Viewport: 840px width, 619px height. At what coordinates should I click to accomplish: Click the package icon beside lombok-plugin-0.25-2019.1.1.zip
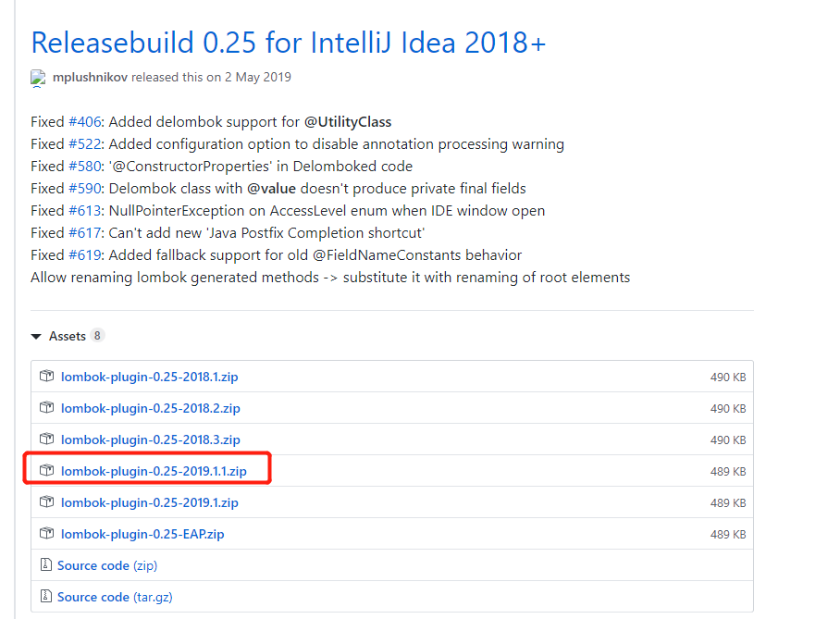click(x=47, y=471)
